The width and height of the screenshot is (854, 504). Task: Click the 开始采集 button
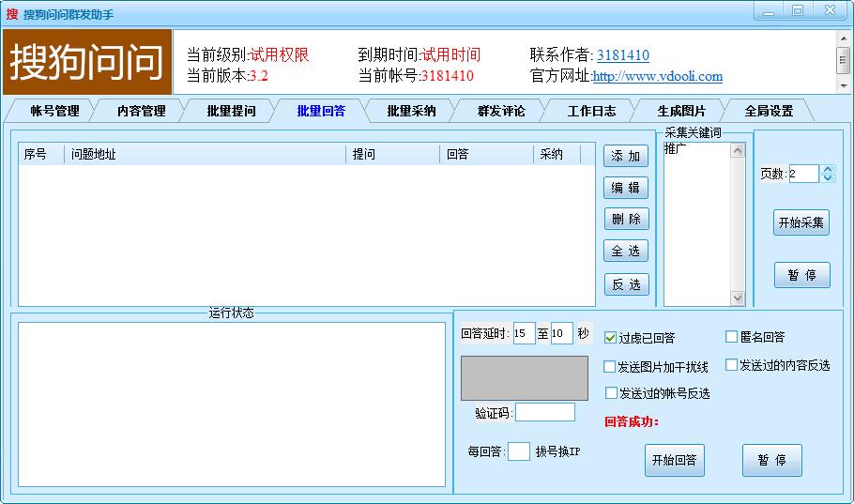pos(801,222)
